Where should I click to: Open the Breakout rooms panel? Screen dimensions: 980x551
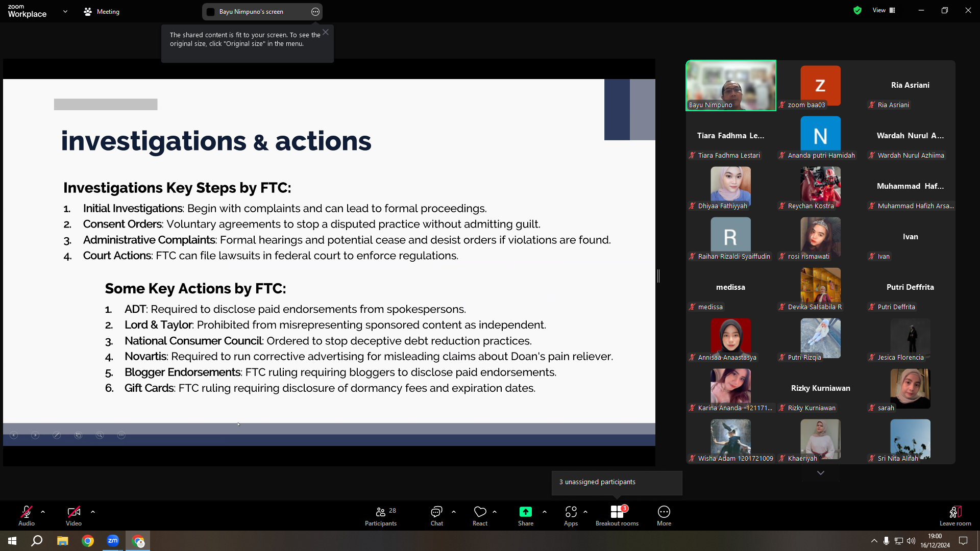pyautogui.click(x=617, y=515)
